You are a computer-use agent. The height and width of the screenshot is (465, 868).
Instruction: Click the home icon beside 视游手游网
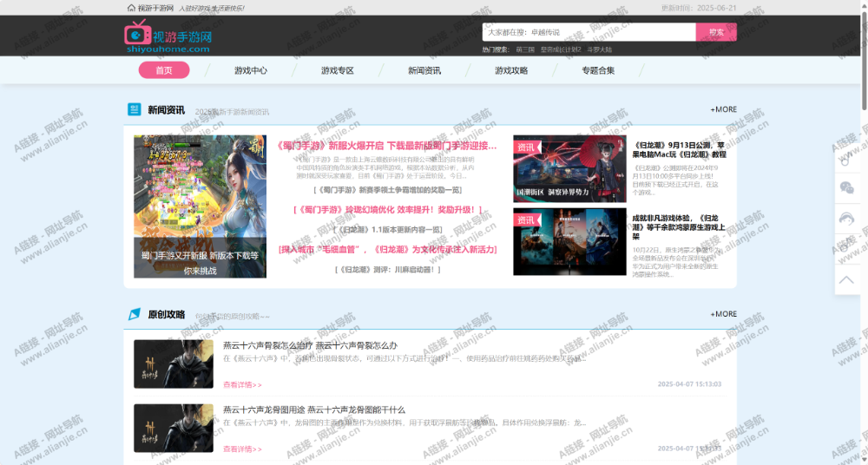coord(131,8)
